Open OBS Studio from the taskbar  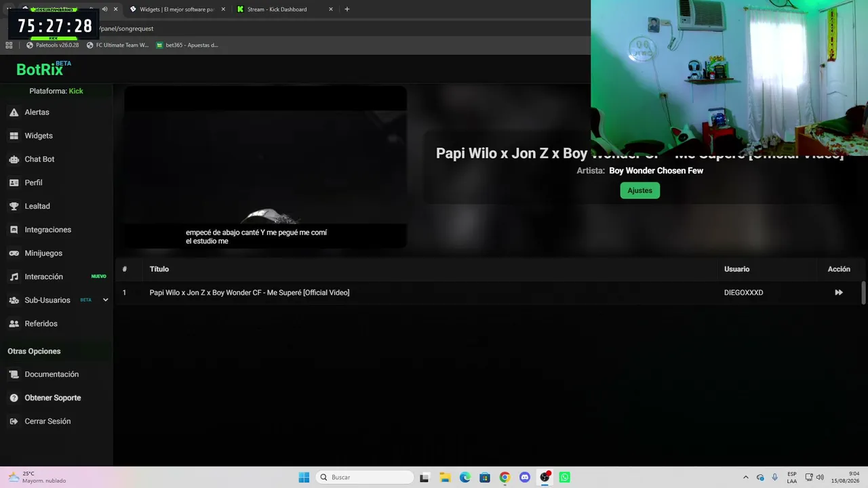(545, 477)
